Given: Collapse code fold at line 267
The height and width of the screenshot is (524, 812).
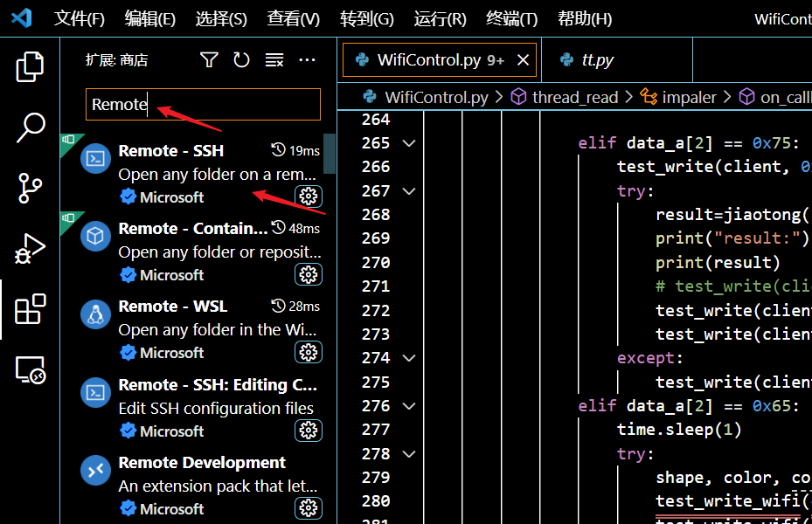Looking at the screenshot, I should (409, 191).
